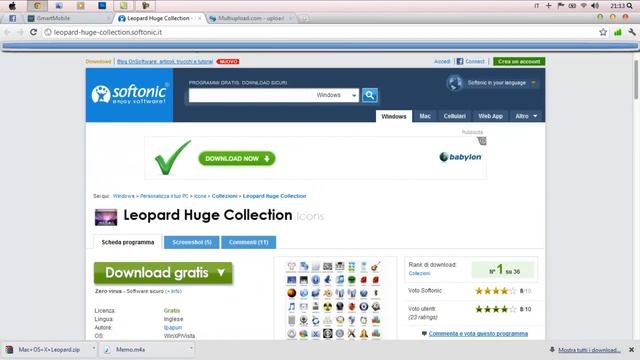Image resolution: width=640 pixels, height=360 pixels.
Task: Click the Windows breadcrumb link
Action: click(x=124, y=196)
